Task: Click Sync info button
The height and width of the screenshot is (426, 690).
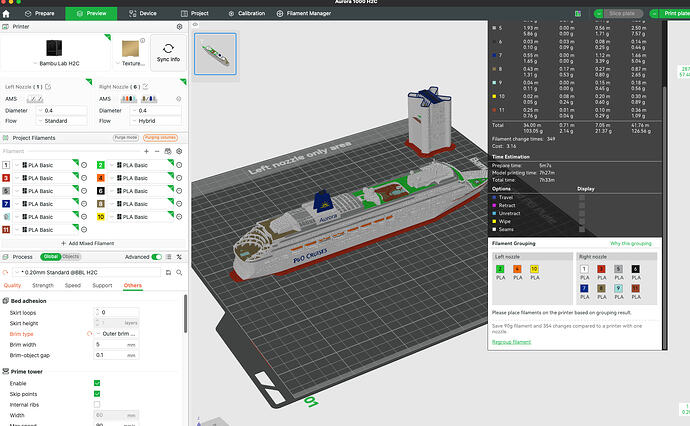Action: pyautogui.click(x=168, y=53)
